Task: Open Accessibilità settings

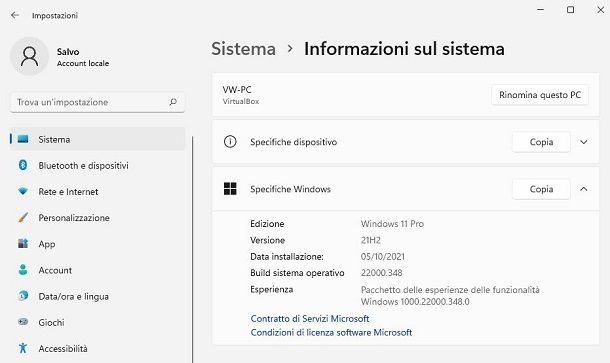Action: 97,348
